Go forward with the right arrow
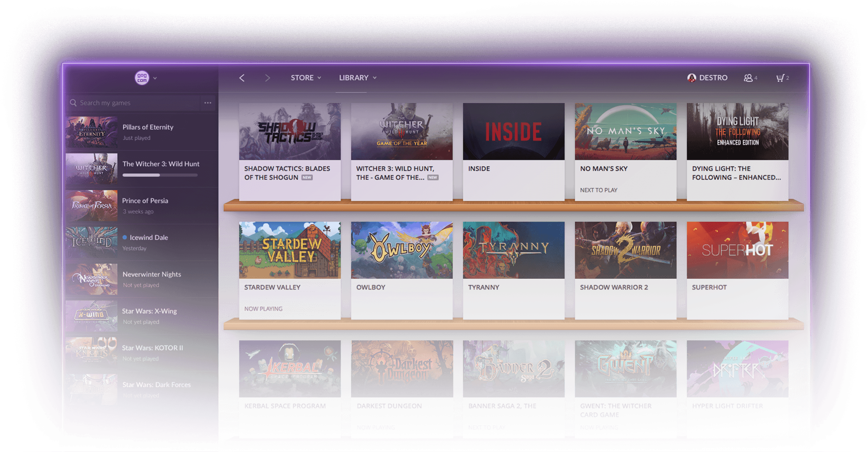 268,78
